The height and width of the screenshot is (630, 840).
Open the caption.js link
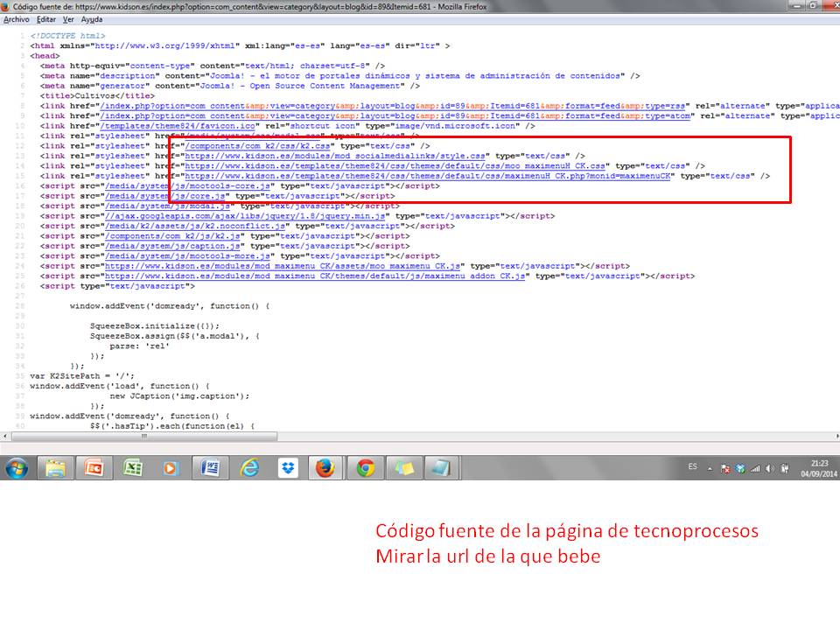point(172,247)
